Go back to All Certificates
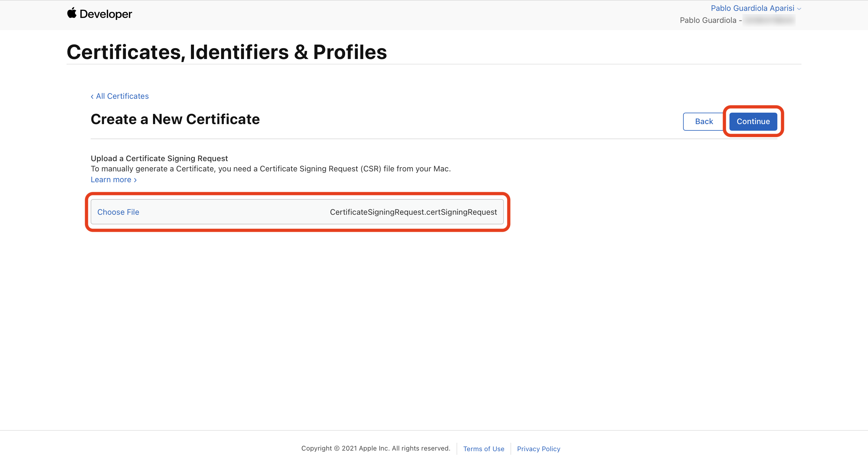Image resolution: width=868 pixels, height=459 pixels. 122,96
